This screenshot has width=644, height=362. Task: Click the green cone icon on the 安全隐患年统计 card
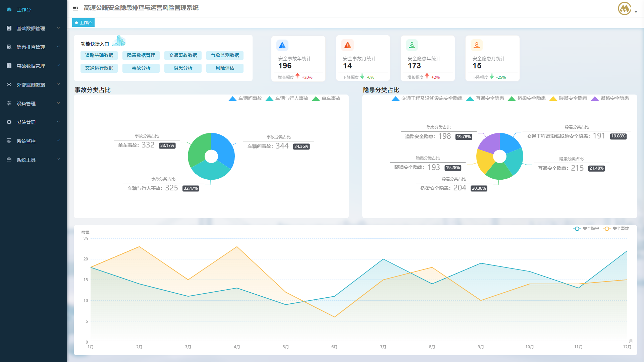412,45
